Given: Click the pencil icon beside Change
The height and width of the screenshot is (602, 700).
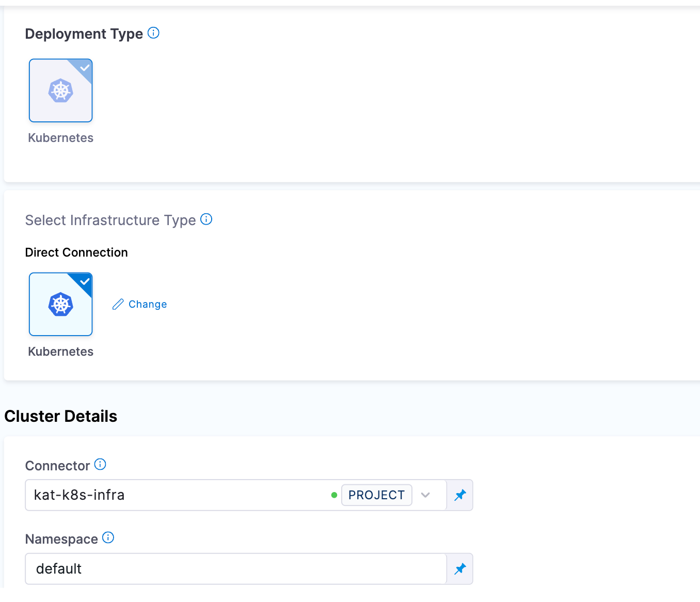Looking at the screenshot, I should (118, 305).
